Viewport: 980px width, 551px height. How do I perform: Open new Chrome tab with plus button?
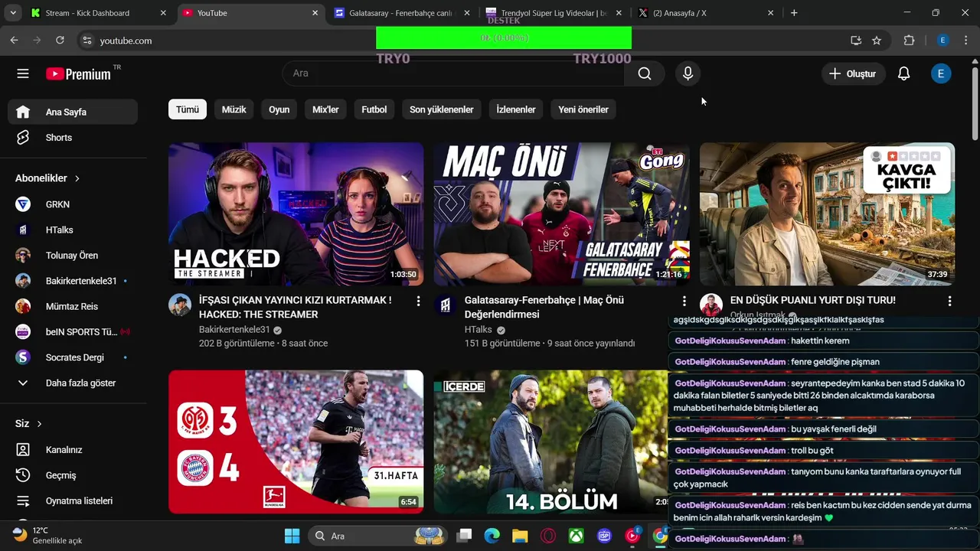[794, 13]
